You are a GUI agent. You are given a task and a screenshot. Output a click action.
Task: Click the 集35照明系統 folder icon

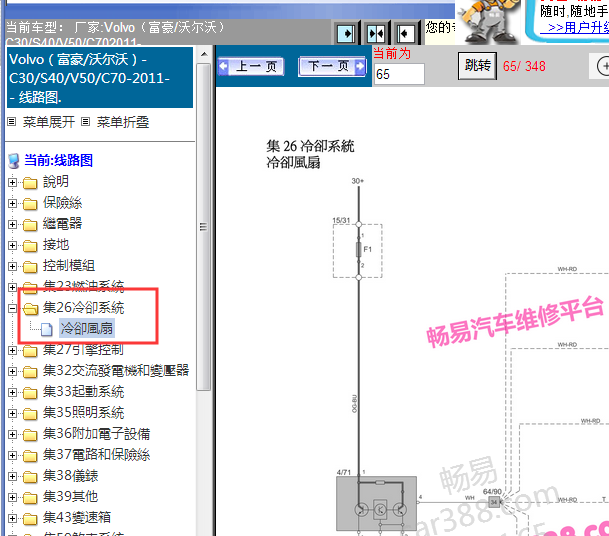click(x=30, y=414)
